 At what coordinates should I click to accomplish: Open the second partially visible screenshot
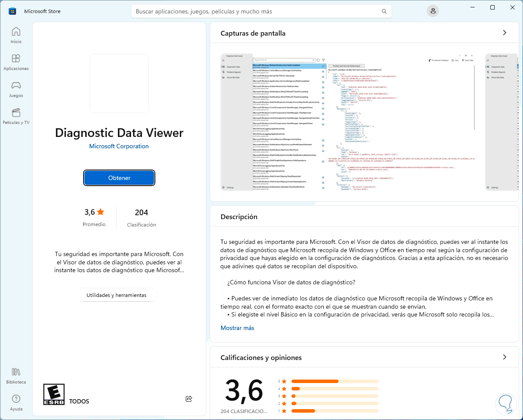502,122
